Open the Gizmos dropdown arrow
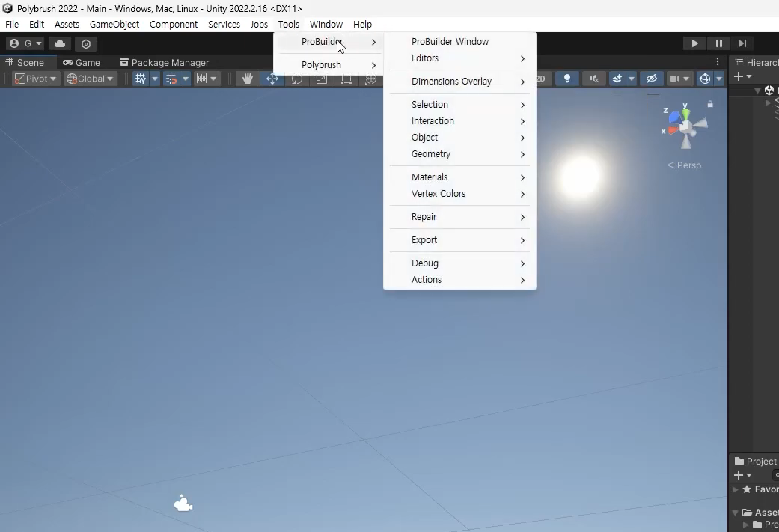The height and width of the screenshot is (532, 779). click(x=719, y=79)
